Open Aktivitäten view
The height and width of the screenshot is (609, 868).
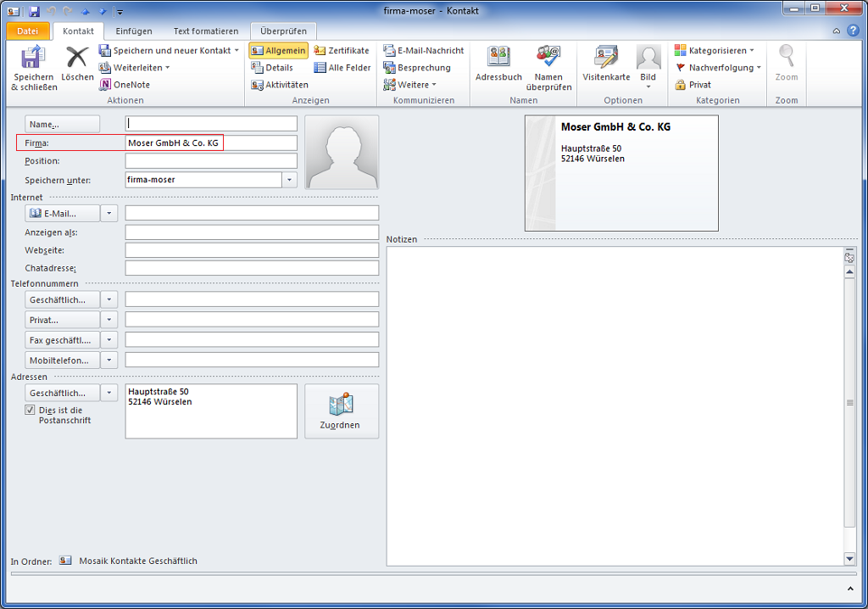coord(280,85)
